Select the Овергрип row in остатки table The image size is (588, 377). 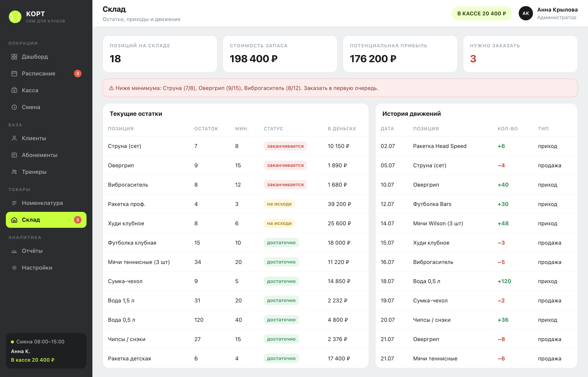click(236, 165)
